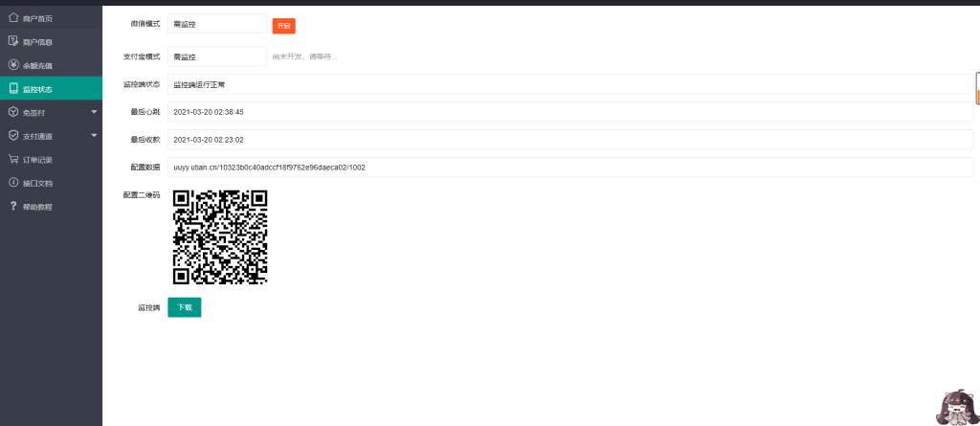Expand the 免签付 submenu arrow
Image resolution: width=980 pixels, height=426 pixels.
pyautogui.click(x=94, y=112)
